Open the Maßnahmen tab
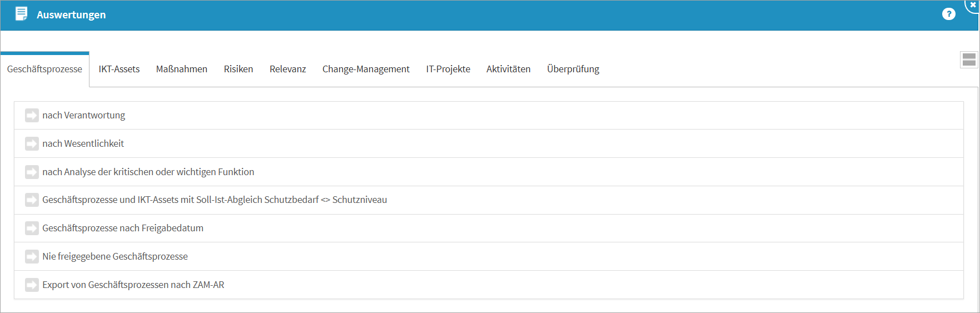 pos(182,69)
